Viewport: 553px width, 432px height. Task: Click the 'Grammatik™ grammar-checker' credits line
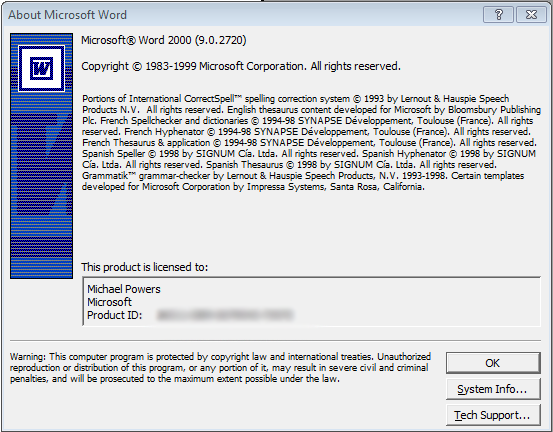(303, 176)
